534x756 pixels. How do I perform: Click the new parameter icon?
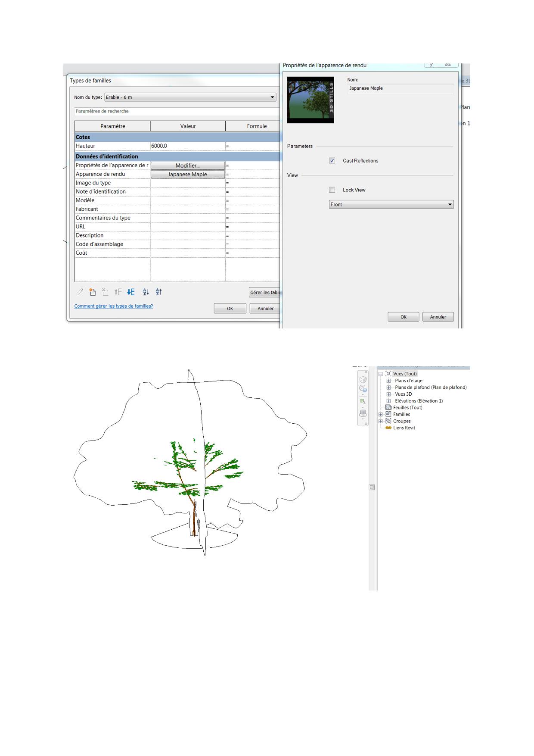pyautogui.click(x=93, y=292)
